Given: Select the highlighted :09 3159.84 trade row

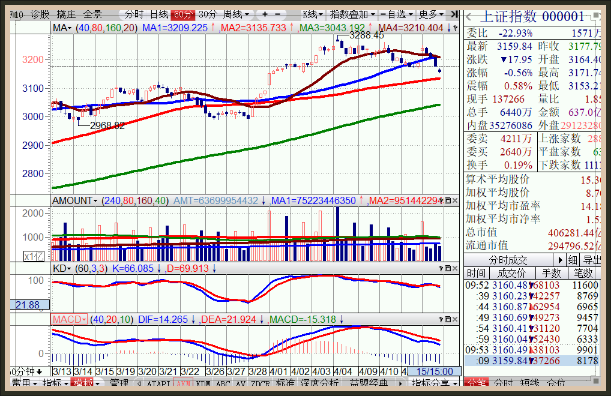Looking at the screenshot, I should [x=533, y=361].
